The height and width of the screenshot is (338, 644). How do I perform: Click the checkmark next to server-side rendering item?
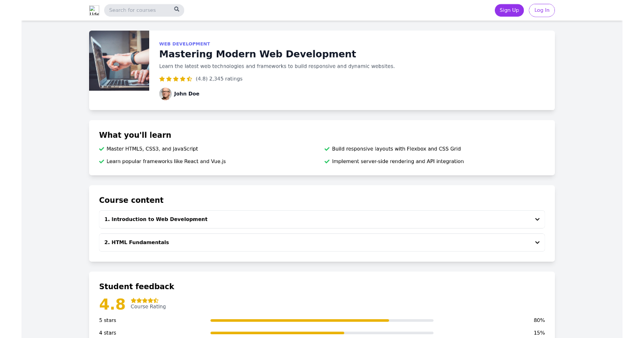pos(327,161)
